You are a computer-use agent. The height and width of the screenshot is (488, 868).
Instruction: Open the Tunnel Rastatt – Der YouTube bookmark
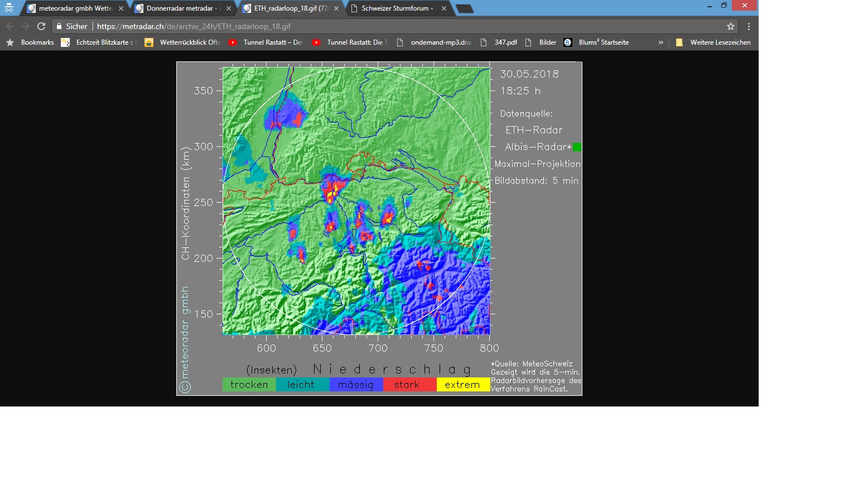[x=266, y=42]
